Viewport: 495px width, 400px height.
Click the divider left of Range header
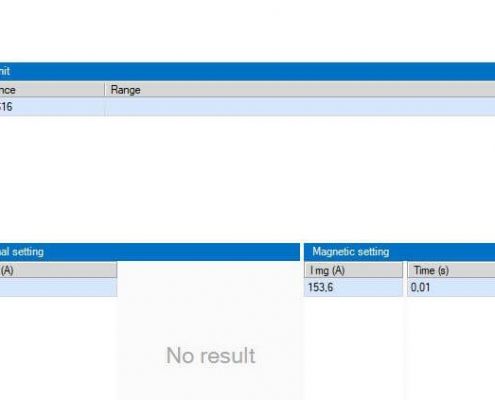pos(105,90)
